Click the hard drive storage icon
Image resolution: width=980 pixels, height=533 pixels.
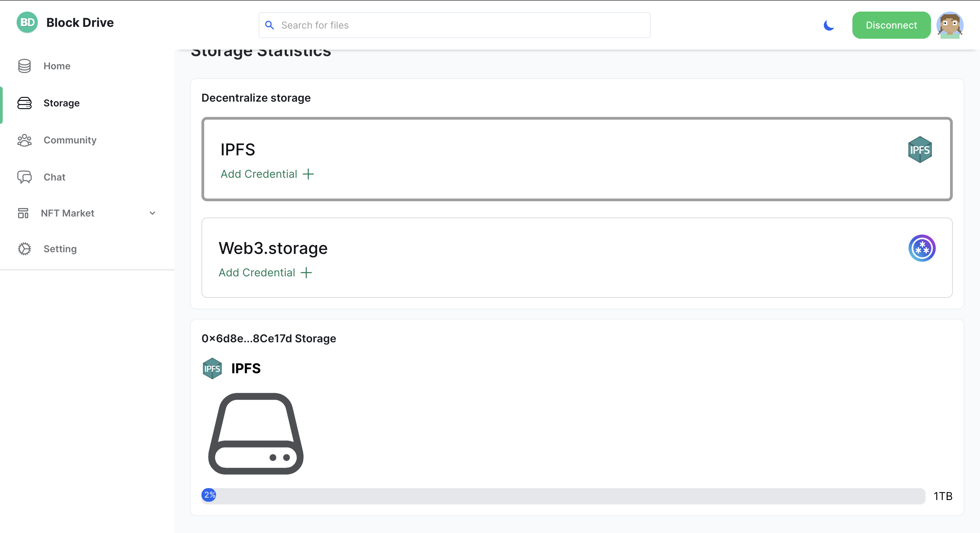point(256,434)
